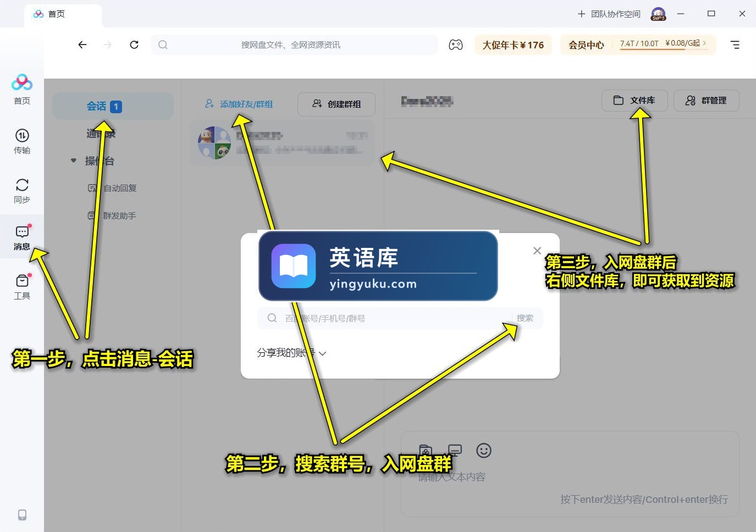Expand the 分享我的账号 dropdown
Viewport: 756px width, 532px height.
[291, 353]
